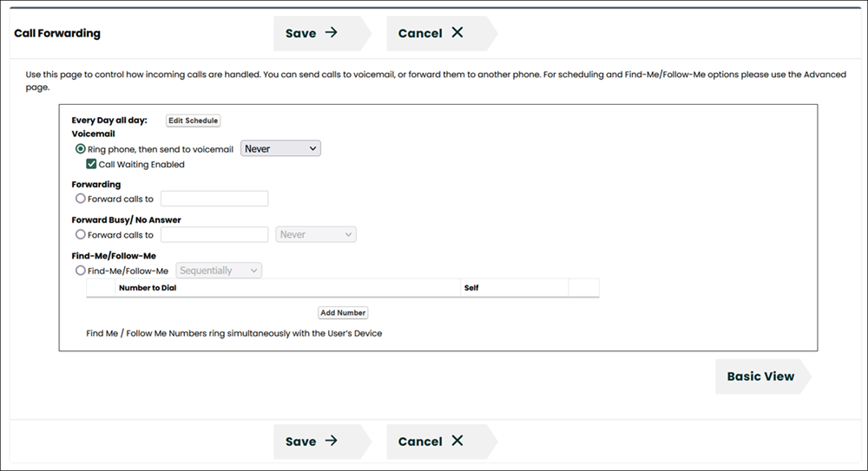Click the X icon on bottom Cancel
This screenshot has height=471, width=868.
(457, 441)
